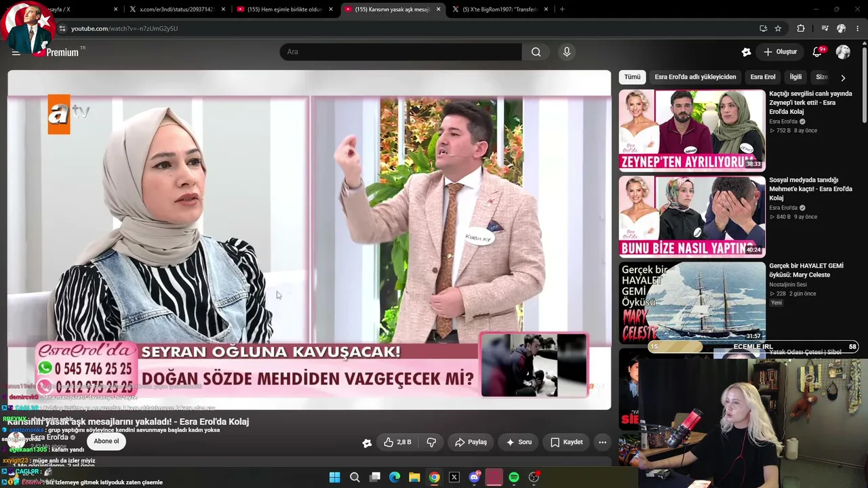This screenshot has height=488, width=868.
Task: Dislike the video with thumbs-down icon
Action: [x=431, y=443]
